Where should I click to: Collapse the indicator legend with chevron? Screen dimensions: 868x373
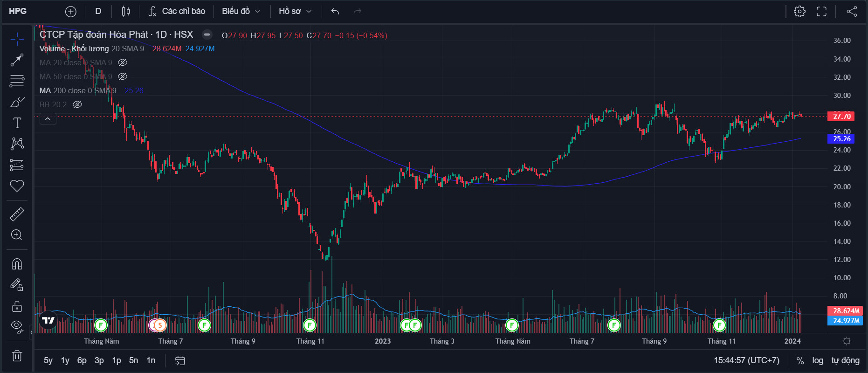48,119
